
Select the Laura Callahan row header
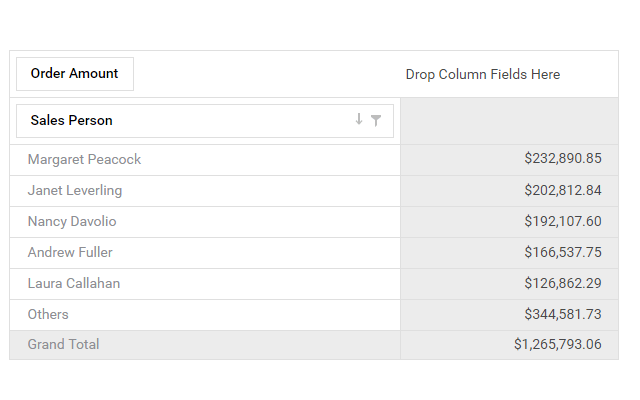click(74, 284)
